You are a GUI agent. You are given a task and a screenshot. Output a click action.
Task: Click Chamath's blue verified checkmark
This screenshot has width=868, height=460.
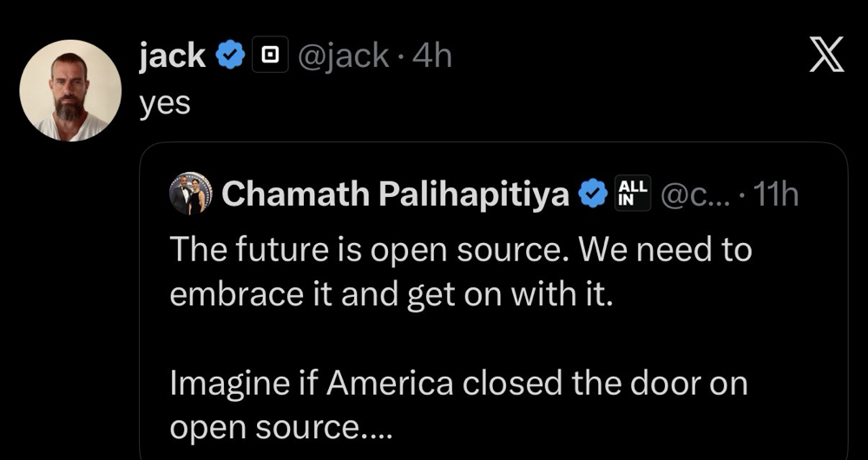593,194
